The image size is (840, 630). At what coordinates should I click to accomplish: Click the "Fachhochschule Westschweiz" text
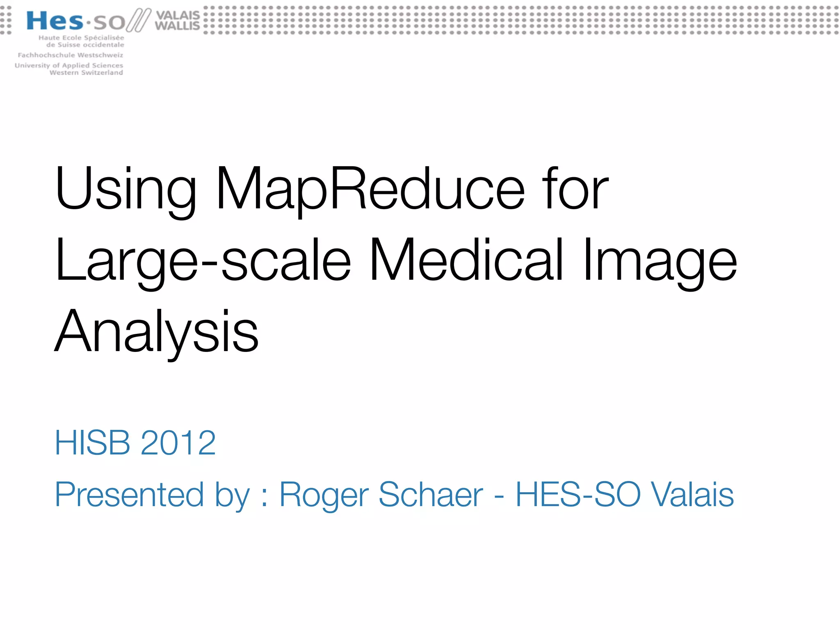70,55
